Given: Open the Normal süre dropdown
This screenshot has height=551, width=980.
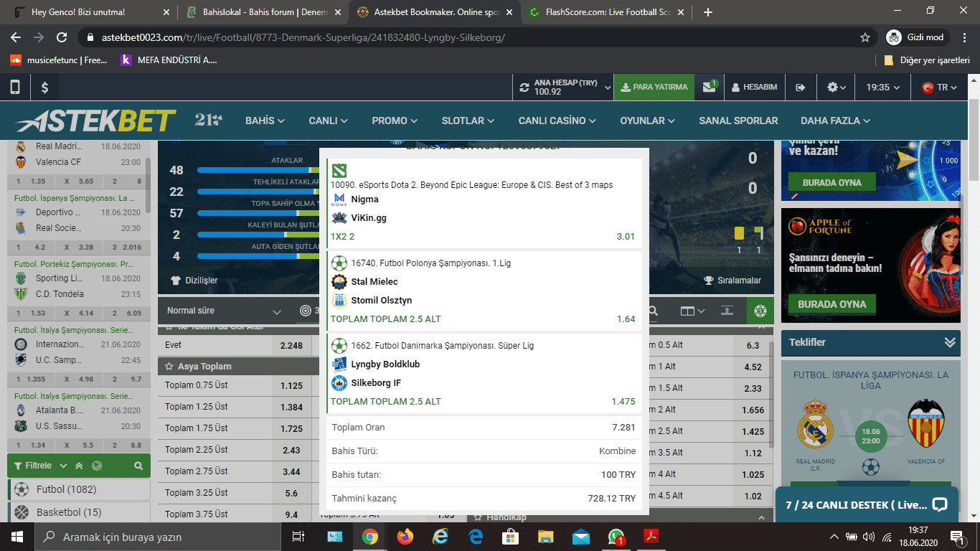Looking at the screenshot, I should pyautogui.click(x=224, y=311).
